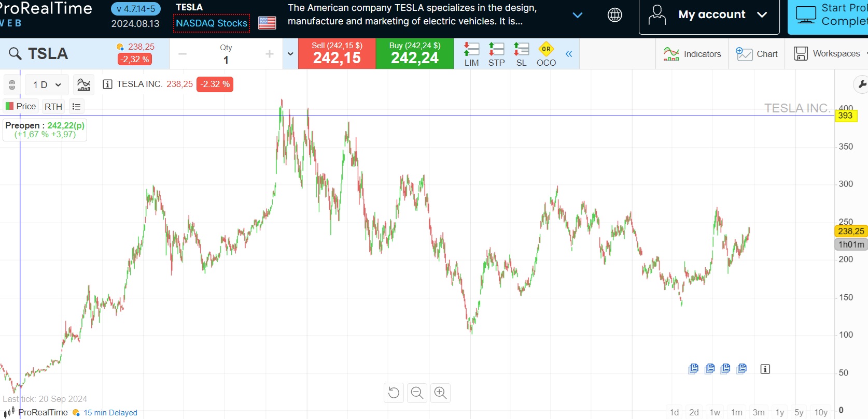Toggle the chart scroll lock icon
The image size is (868, 419).
12,84
